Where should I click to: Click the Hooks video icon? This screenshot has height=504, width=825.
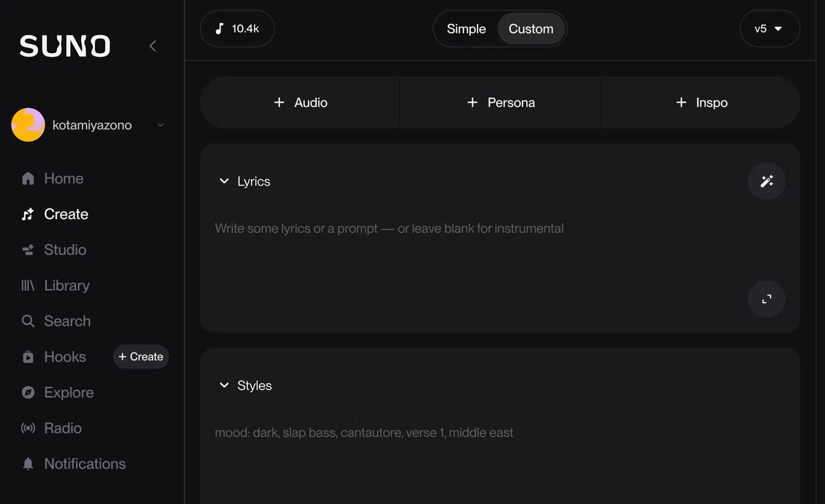(28, 357)
